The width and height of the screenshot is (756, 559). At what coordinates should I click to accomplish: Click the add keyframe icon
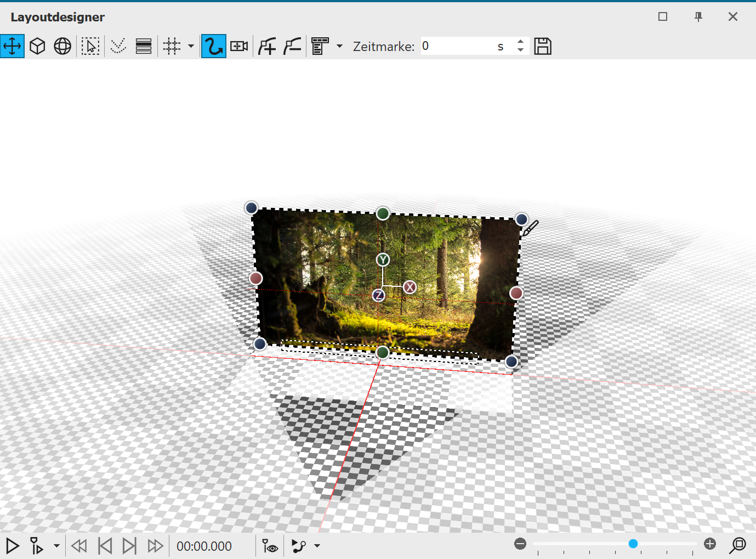tap(267, 46)
